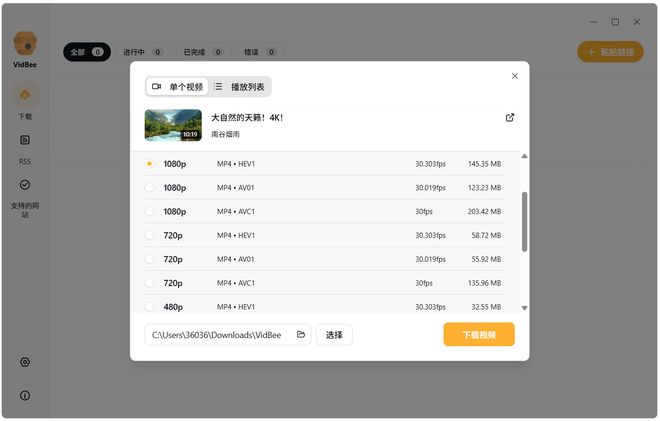Close the download dialog with the X
This screenshot has width=660, height=421.
tap(515, 76)
